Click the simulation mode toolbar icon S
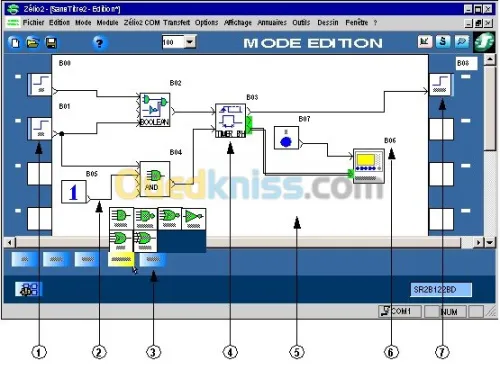Screen dimensions: 500x370 (x=443, y=42)
